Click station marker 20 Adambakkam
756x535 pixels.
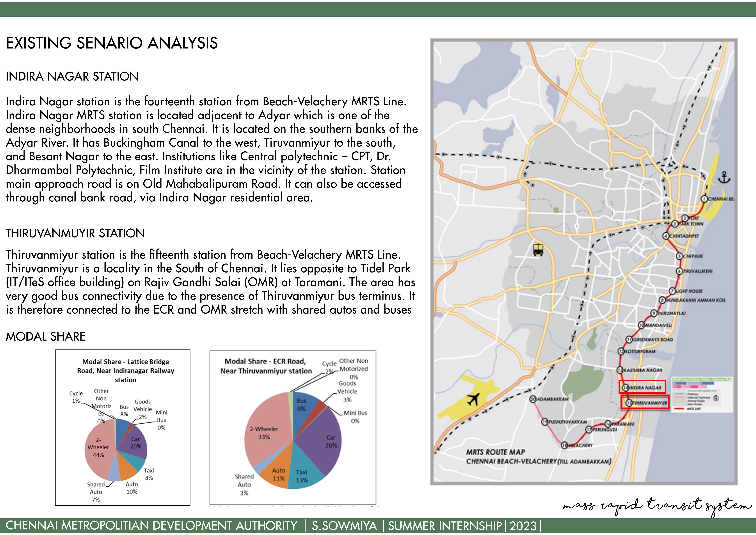[x=533, y=399]
